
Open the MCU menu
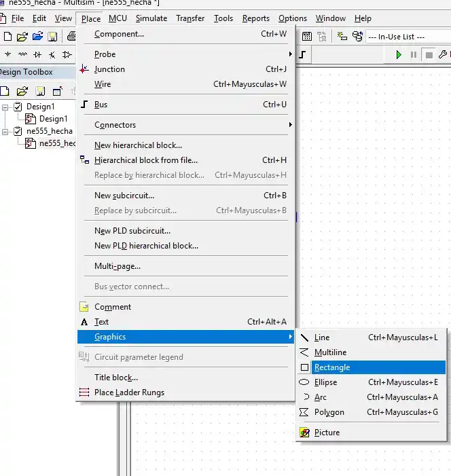click(118, 18)
